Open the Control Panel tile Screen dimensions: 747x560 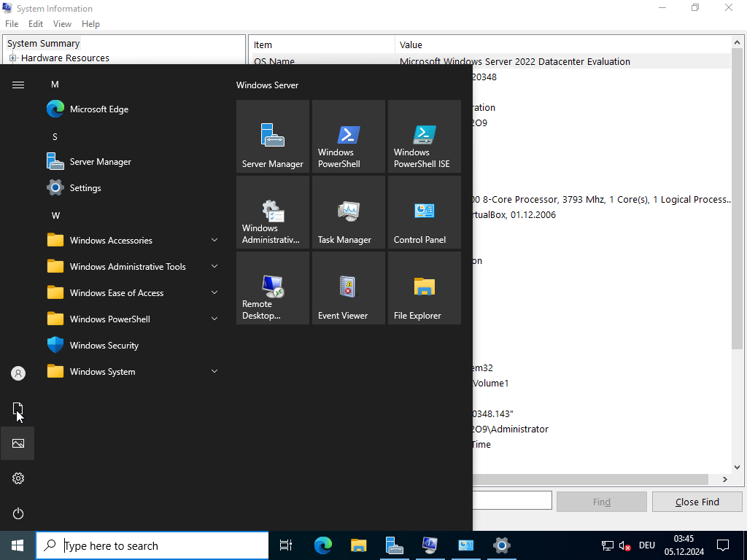point(424,212)
